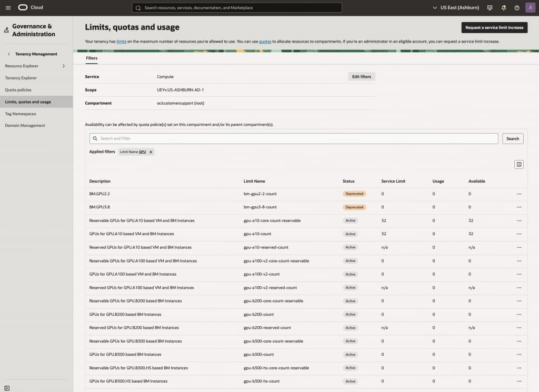
Task: Click Active badge in gpu-b300-count row
Action: click(x=350, y=355)
